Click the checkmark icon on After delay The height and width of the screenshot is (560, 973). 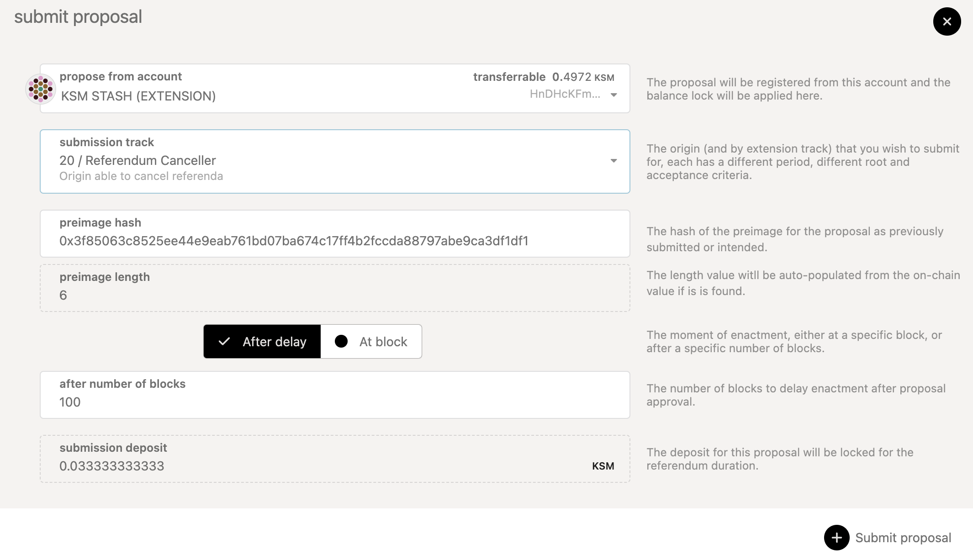pos(224,342)
